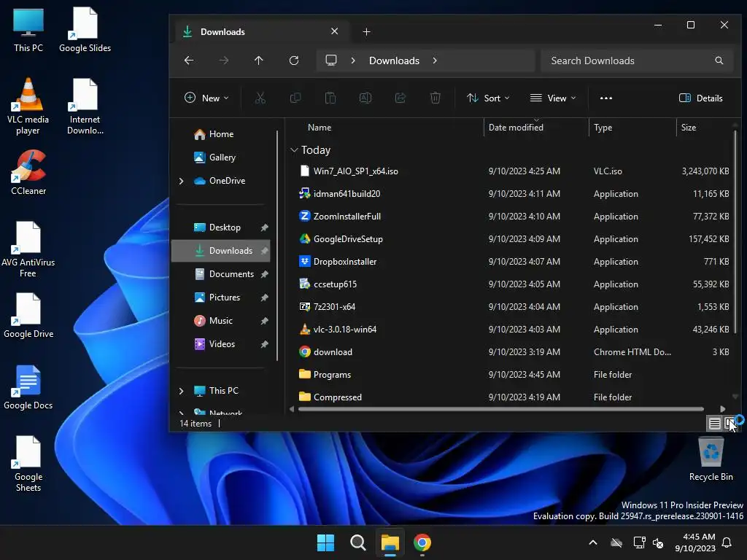Open Videos in navigation pane
Screen dimensions: 747x560
[220, 344]
